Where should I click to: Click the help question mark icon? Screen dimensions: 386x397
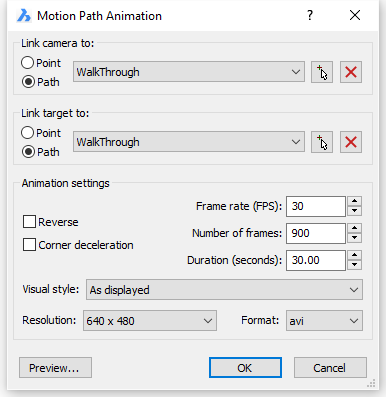pos(310,15)
